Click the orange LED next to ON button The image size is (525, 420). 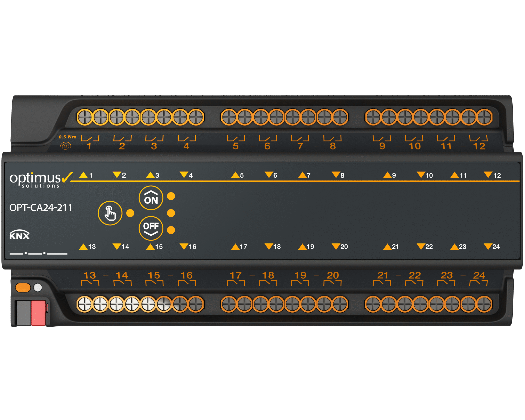click(x=171, y=196)
